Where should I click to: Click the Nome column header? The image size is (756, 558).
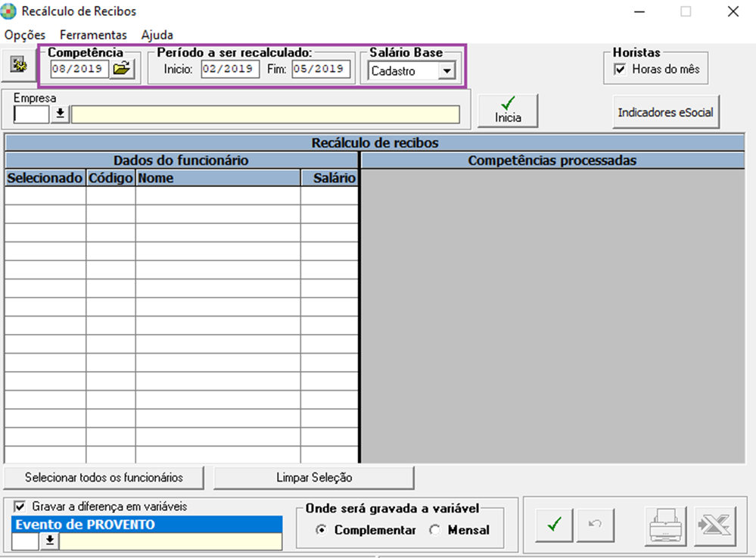pos(218,178)
